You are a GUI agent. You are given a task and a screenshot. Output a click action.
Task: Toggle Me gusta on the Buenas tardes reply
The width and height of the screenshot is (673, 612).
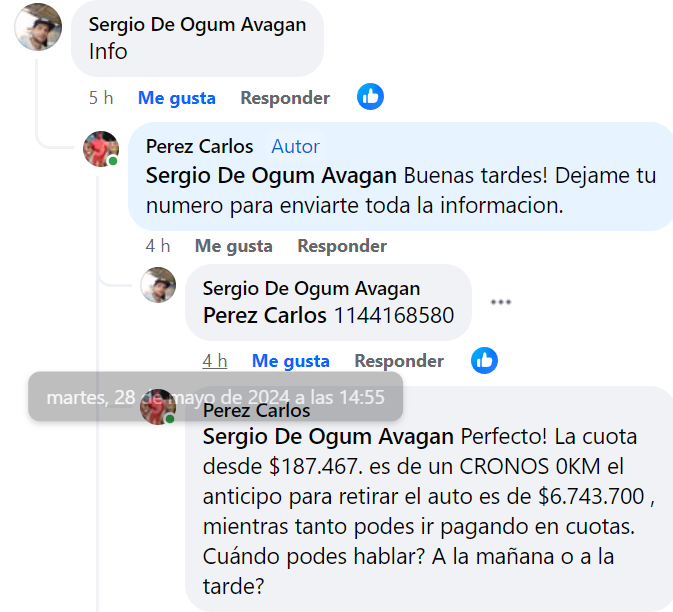pyautogui.click(x=233, y=246)
